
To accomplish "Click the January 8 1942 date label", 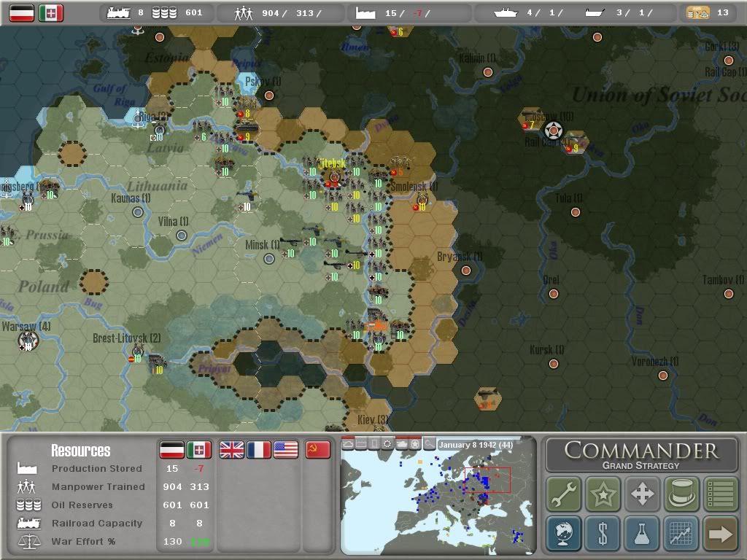I will [476, 445].
